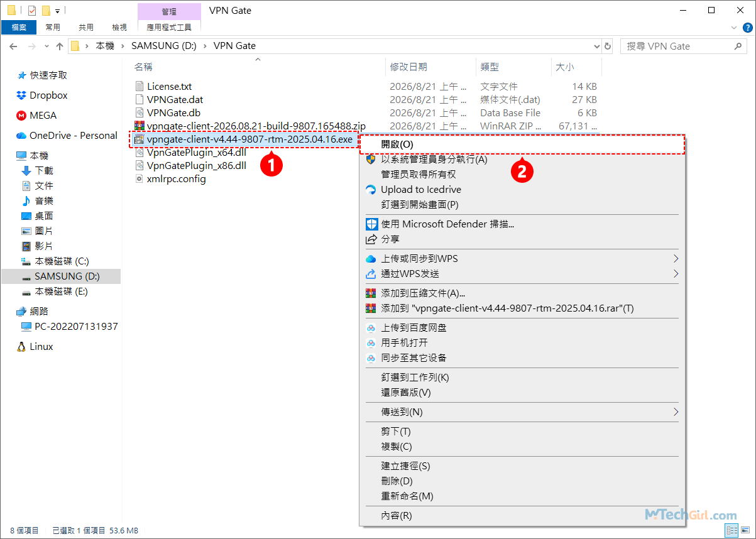Click SAMSUNG (D:) in the address breadcrumb
756x539 pixels.
[164, 46]
